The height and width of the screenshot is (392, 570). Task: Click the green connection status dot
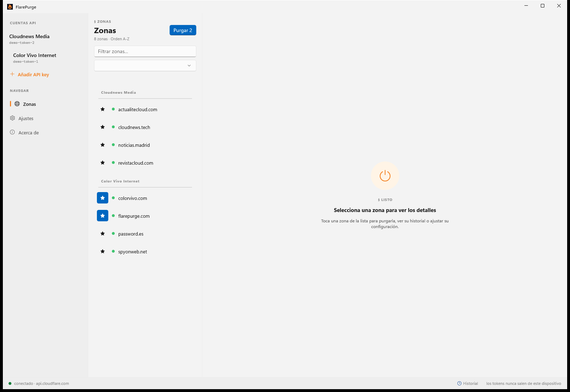click(x=10, y=383)
